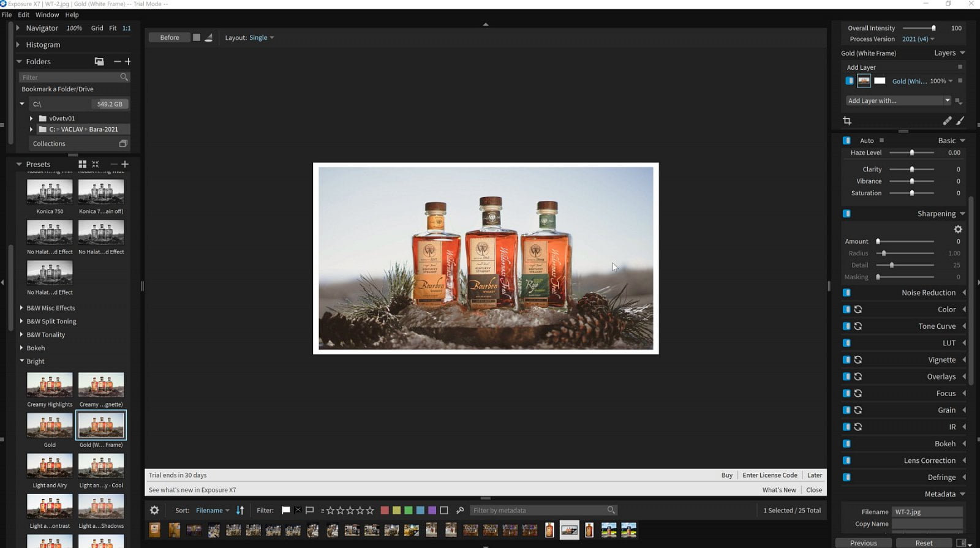
Task: Click Enter License Code
Action: coord(770,475)
